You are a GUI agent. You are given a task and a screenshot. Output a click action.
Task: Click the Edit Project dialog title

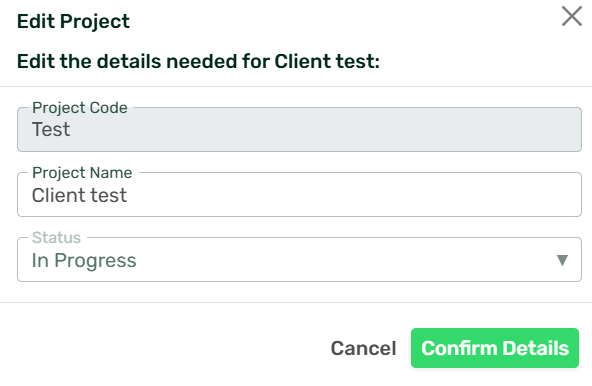[x=73, y=21]
